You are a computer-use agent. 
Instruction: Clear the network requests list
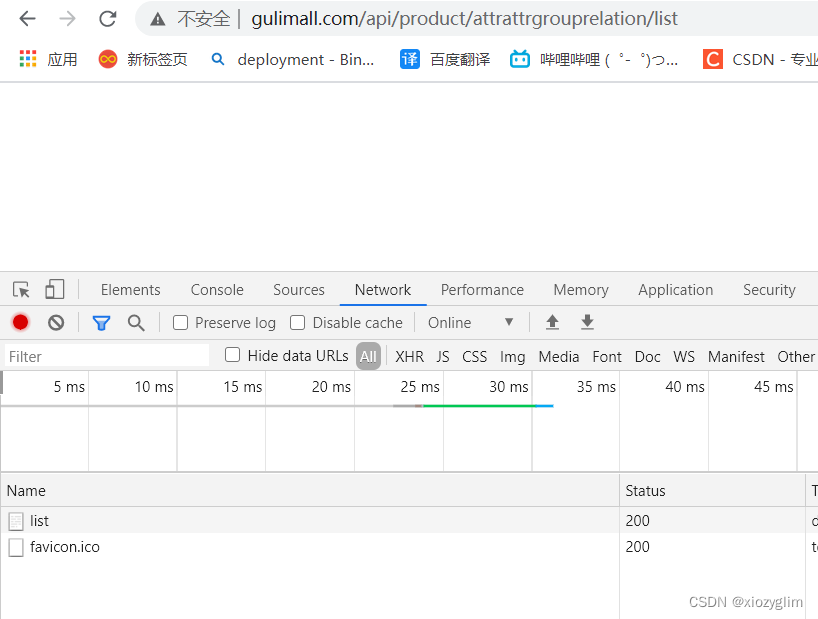[x=56, y=322]
